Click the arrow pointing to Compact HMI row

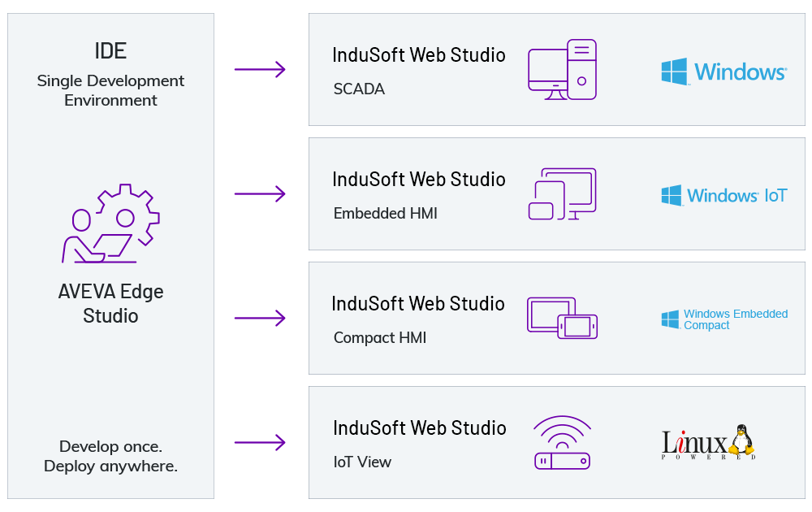tap(260, 319)
